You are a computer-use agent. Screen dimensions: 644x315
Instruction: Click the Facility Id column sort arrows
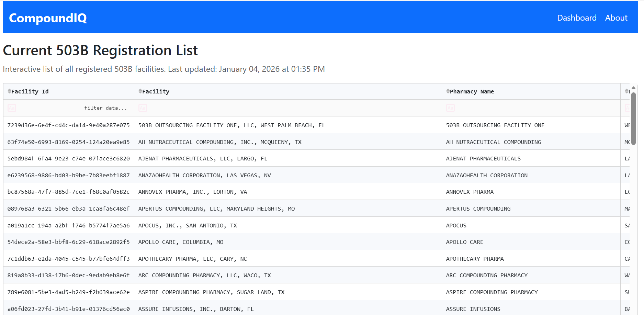pos(9,91)
